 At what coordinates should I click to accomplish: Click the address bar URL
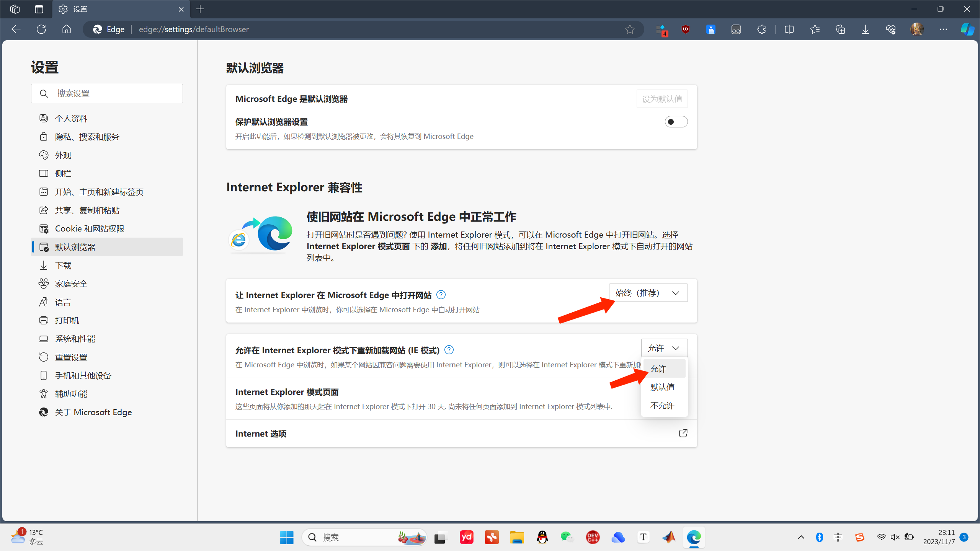point(194,29)
